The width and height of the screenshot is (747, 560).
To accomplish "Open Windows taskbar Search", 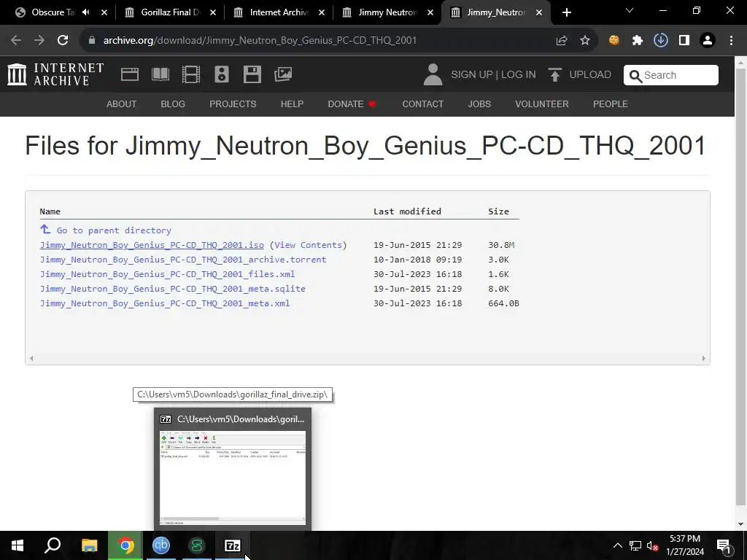I will (x=53, y=545).
